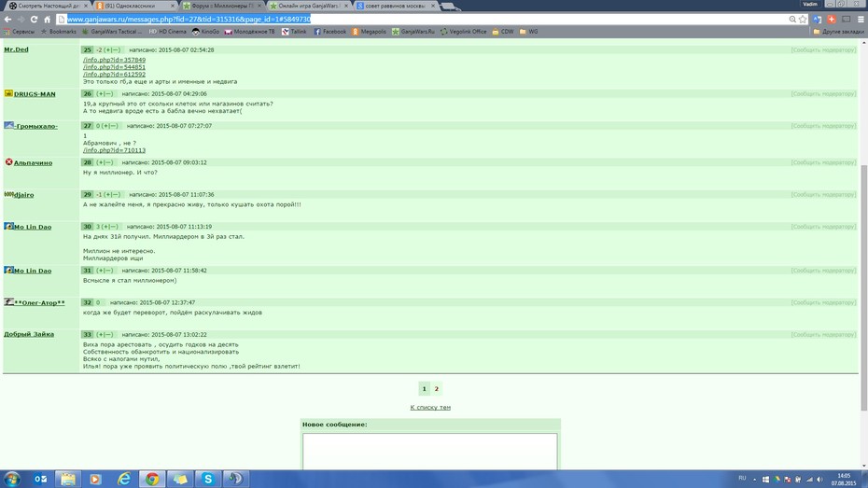Open Mr.Ded user profile link
The height and width of the screenshot is (488, 868).
pyautogui.click(x=16, y=49)
